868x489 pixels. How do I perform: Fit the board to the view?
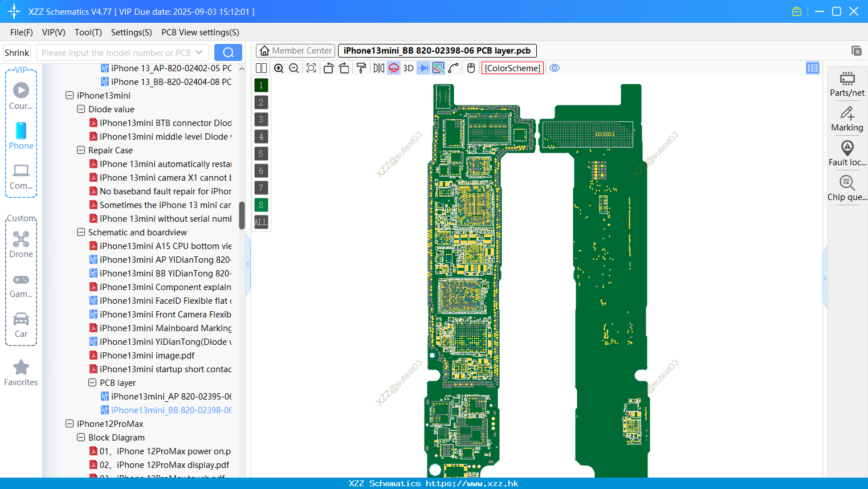311,68
